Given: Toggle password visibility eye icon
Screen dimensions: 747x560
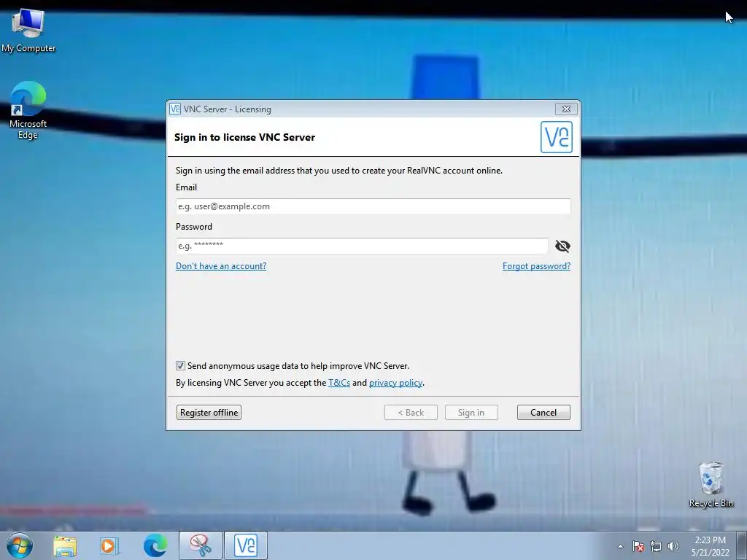Looking at the screenshot, I should [x=562, y=246].
